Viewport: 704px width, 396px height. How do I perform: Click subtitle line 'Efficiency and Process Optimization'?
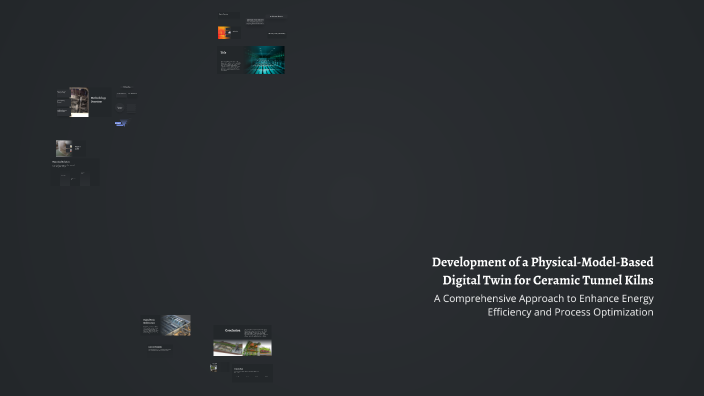pyautogui.click(x=570, y=312)
